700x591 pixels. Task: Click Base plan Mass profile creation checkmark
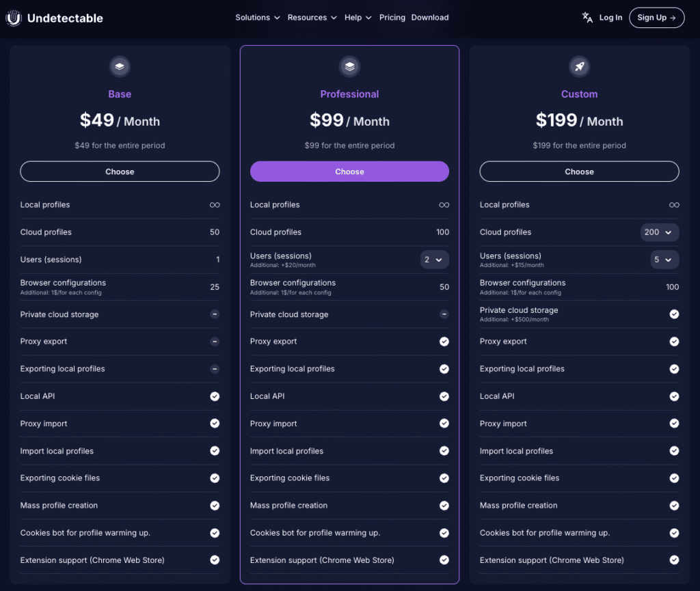215,506
